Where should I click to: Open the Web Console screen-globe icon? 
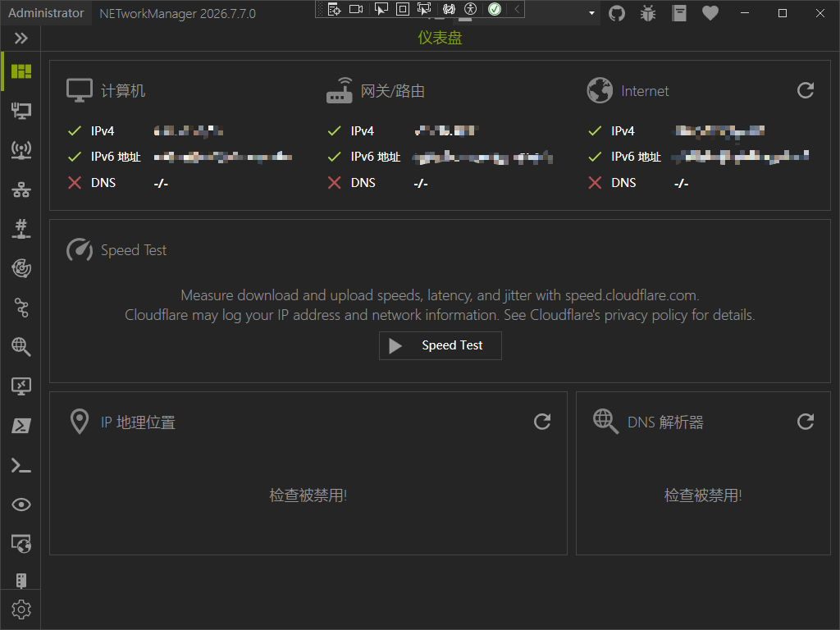coord(21,544)
